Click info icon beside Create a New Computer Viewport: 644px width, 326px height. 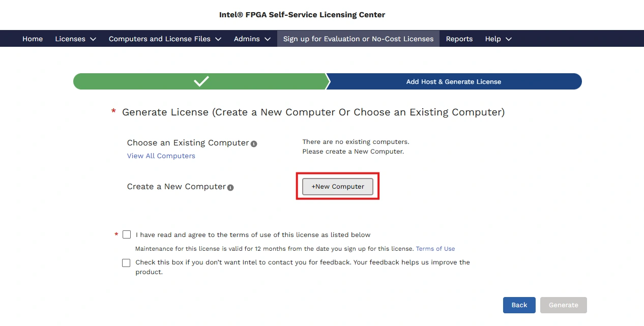pos(230,188)
